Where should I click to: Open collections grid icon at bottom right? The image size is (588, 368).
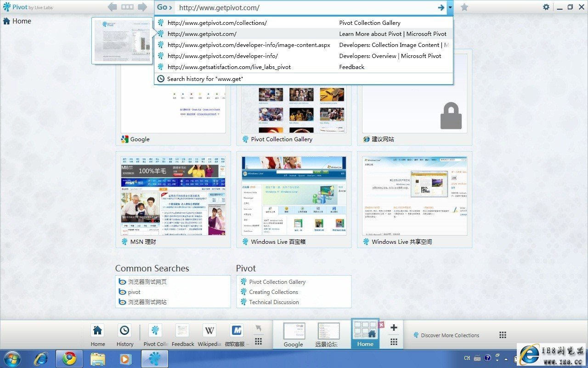click(x=503, y=335)
